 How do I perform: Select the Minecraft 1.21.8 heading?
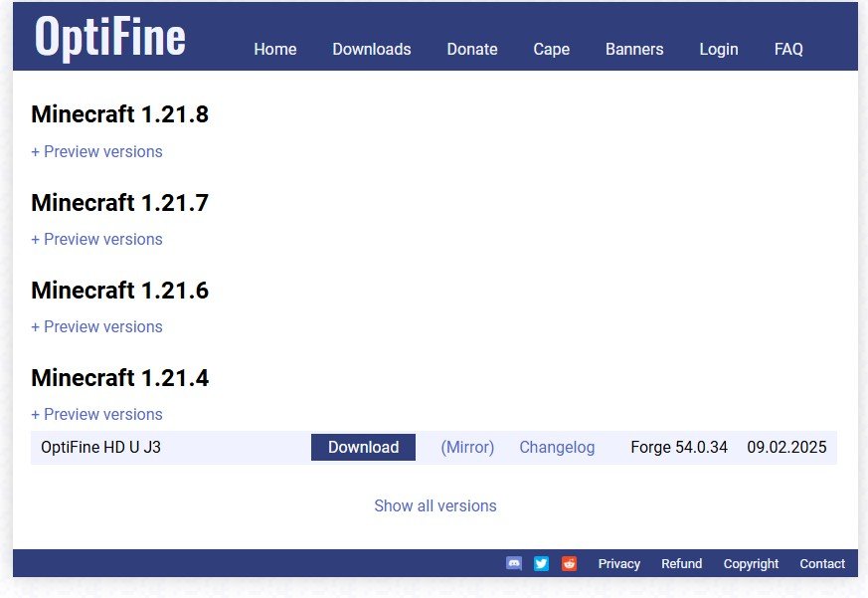[x=120, y=114]
